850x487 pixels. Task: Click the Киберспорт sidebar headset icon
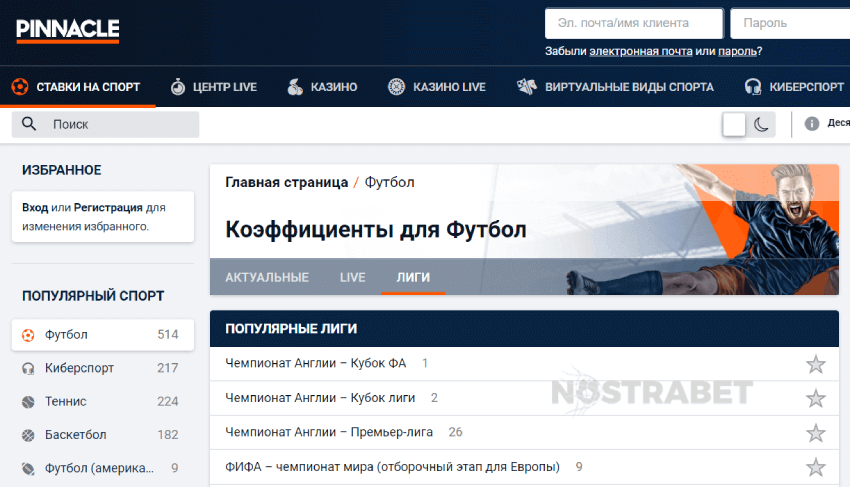(28, 369)
